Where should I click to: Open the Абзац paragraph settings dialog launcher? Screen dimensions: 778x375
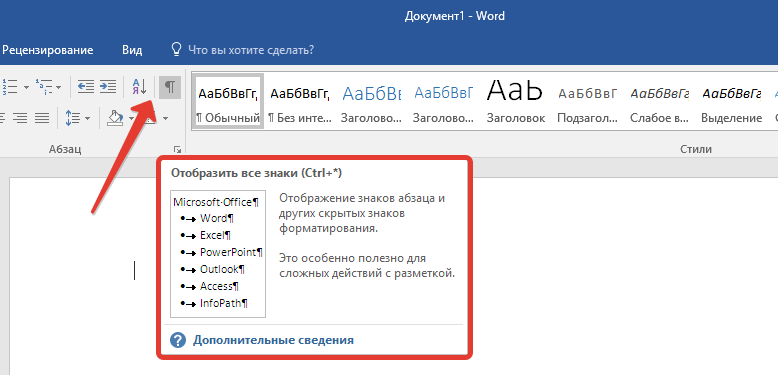point(177,149)
